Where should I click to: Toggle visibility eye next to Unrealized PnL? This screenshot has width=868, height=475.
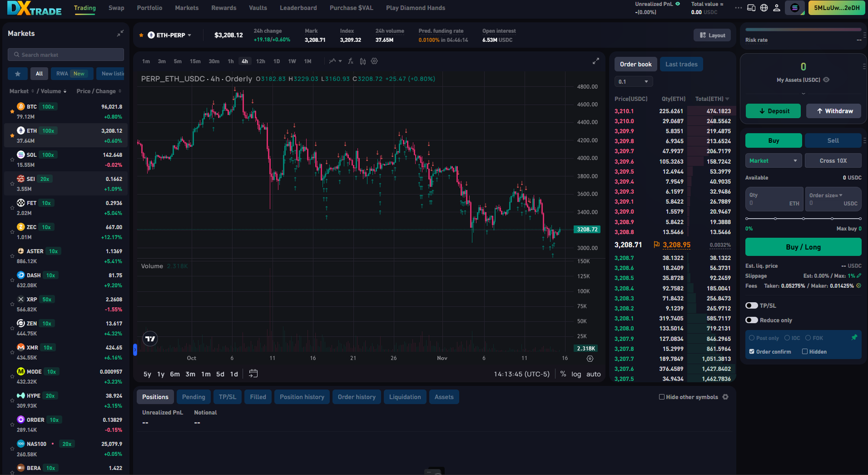[678, 4]
